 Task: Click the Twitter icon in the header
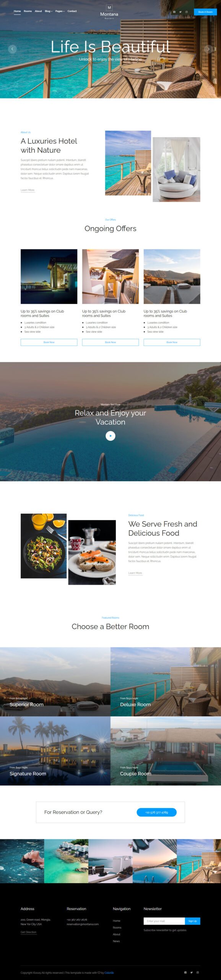coord(180,12)
